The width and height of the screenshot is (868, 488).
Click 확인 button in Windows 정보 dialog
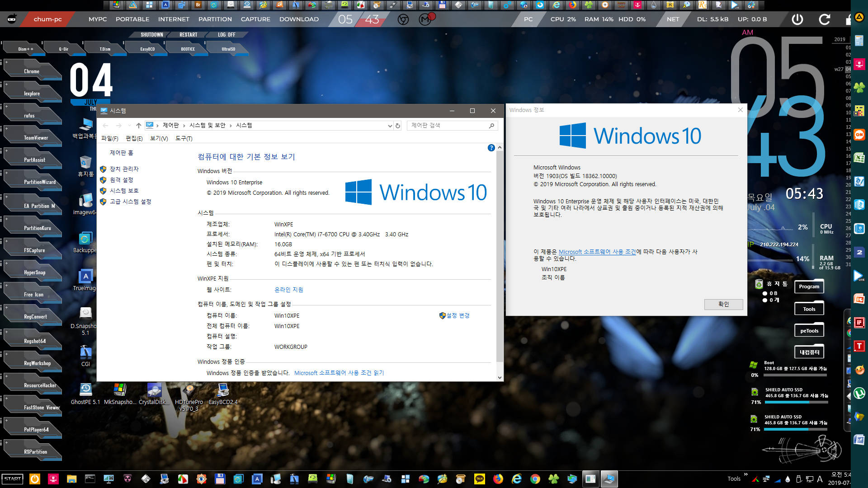pyautogui.click(x=723, y=304)
